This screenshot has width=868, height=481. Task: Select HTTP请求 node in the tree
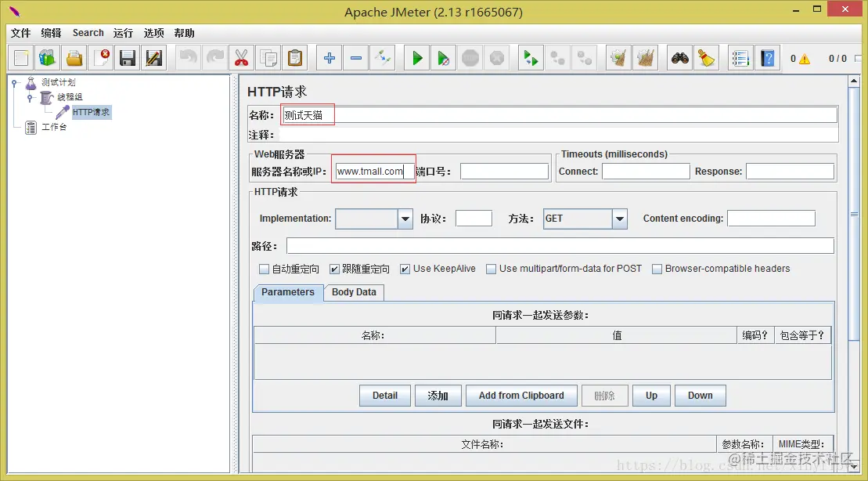[x=92, y=112]
